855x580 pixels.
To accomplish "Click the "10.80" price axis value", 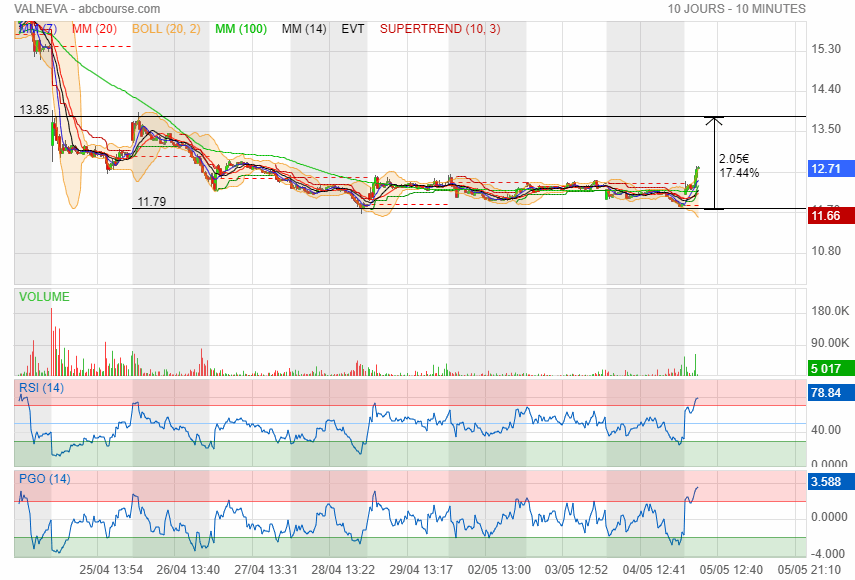I will point(826,251).
